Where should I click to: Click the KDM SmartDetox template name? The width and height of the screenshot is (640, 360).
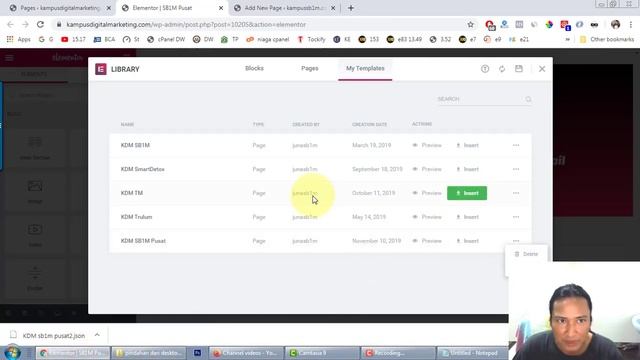142,169
